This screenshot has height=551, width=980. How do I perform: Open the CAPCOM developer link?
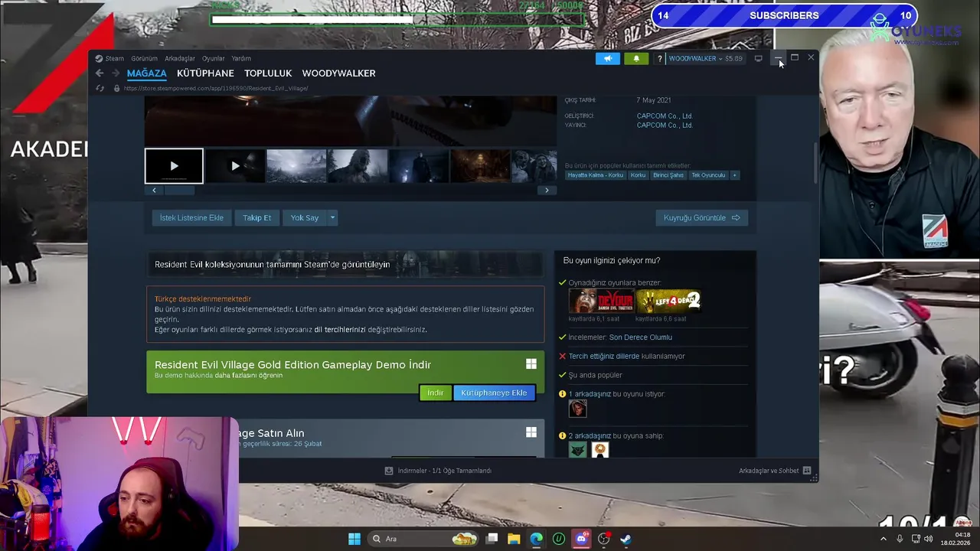tap(665, 116)
